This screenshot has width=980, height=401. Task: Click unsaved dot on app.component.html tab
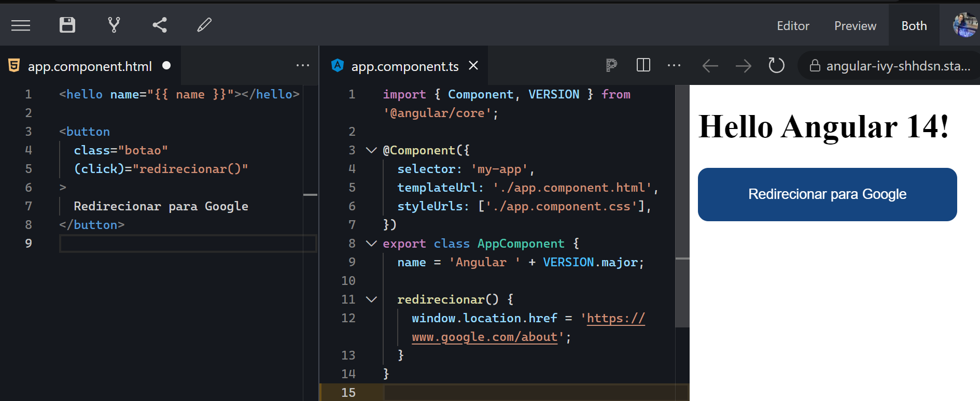(166, 65)
